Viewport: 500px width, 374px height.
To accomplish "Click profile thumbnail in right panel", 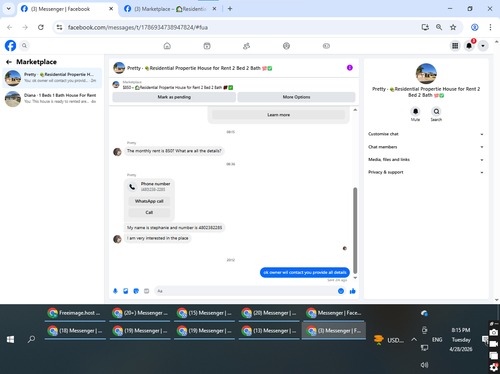I will 426,73.
